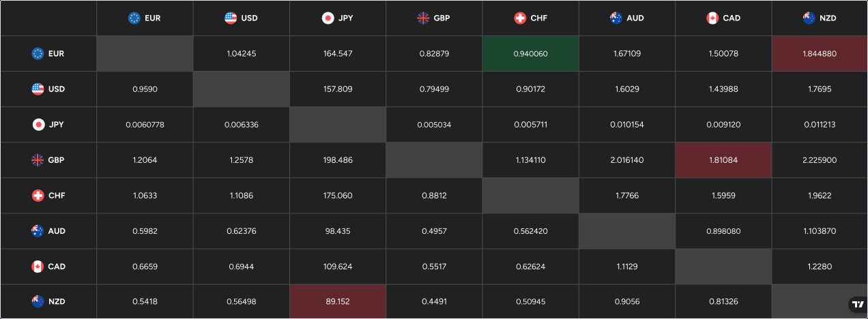Click the EUR flag icon in column header
The image size is (868, 319).
pyautogui.click(x=134, y=18)
